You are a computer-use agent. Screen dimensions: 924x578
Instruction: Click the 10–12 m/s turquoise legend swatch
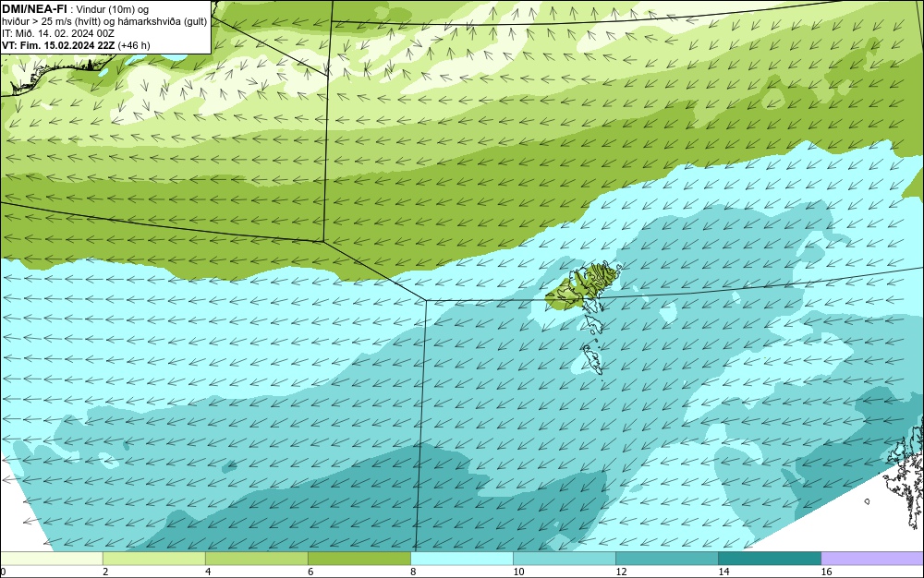[565, 558]
